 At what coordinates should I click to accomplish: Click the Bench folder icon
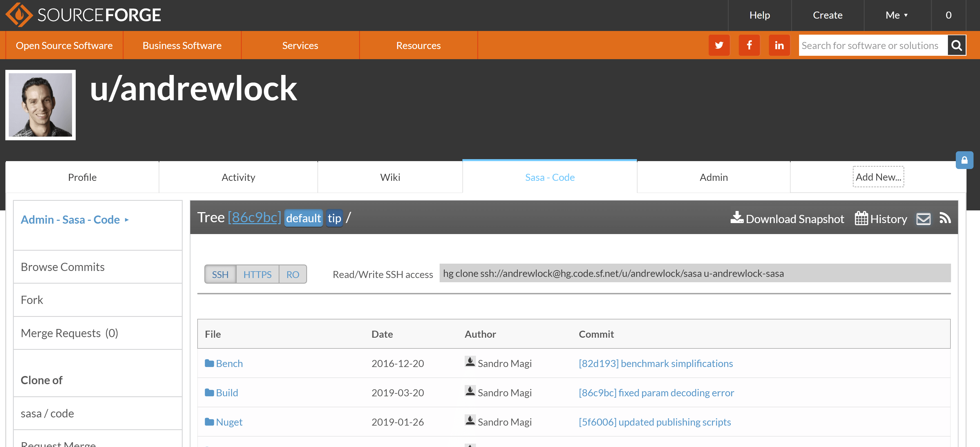coord(209,363)
